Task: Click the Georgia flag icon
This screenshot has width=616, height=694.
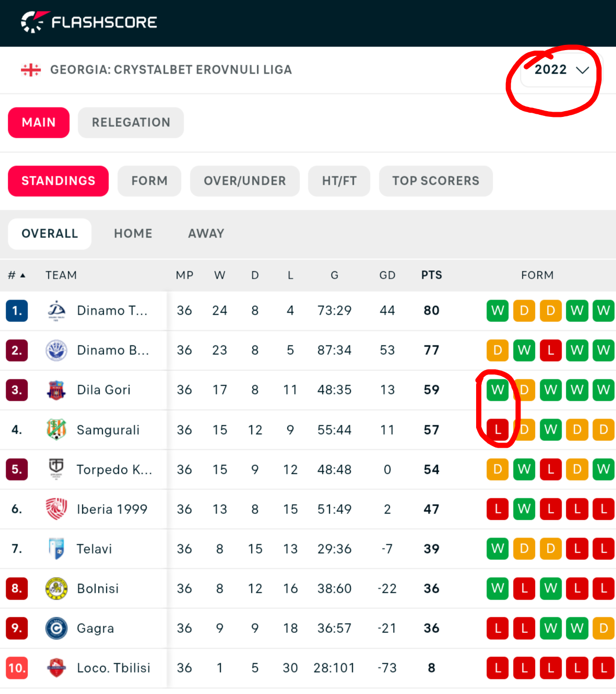Action: 31,70
